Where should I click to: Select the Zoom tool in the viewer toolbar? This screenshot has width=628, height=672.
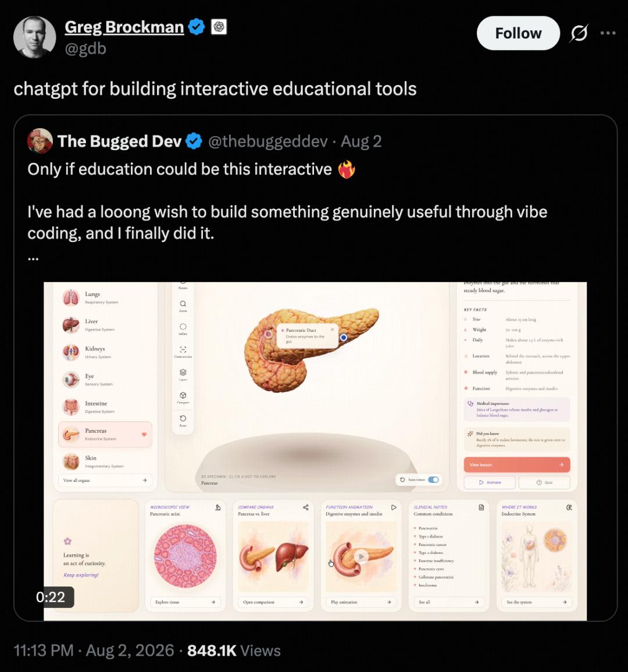pyautogui.click(x=183, y=305)
